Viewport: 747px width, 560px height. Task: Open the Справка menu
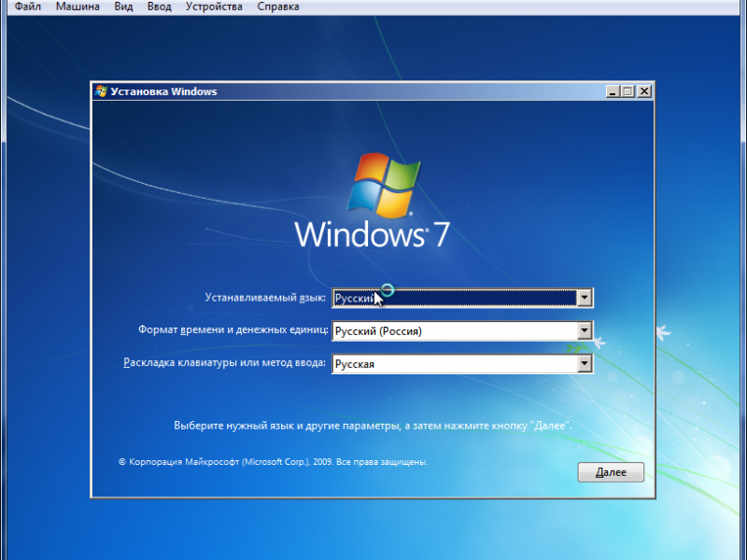pyautogui.click(x=278, y=7)
